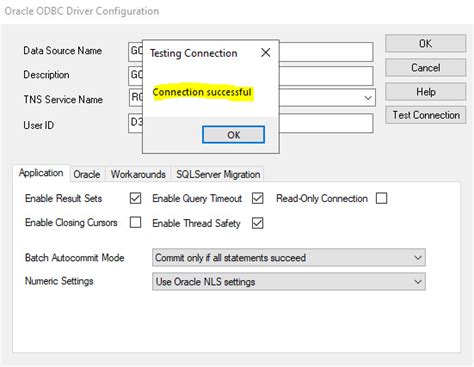This screenshot has height=367, width=474.
Task: Click OK in ODBC Driver Configuration
Action: (x=426, y=43)
